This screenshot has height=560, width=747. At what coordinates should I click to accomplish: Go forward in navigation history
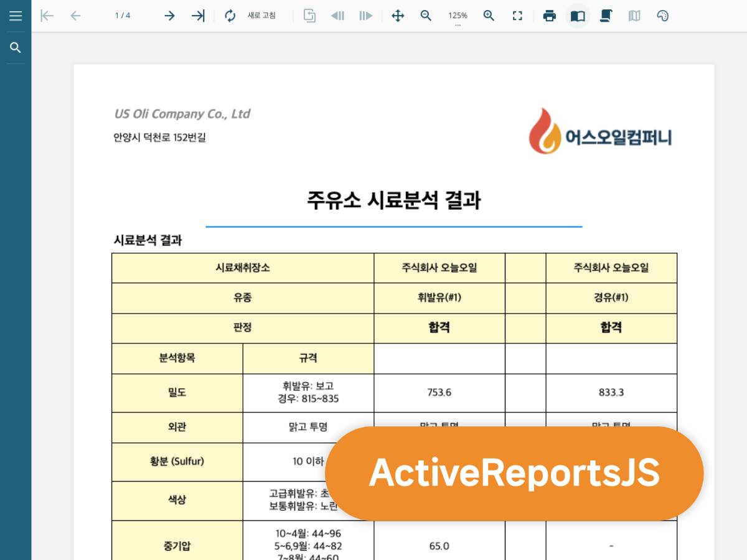365,16
